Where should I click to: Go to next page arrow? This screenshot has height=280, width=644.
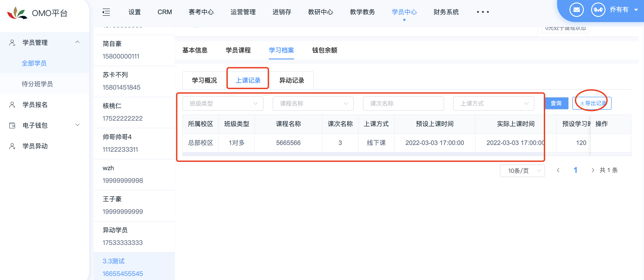coord(593,170)
